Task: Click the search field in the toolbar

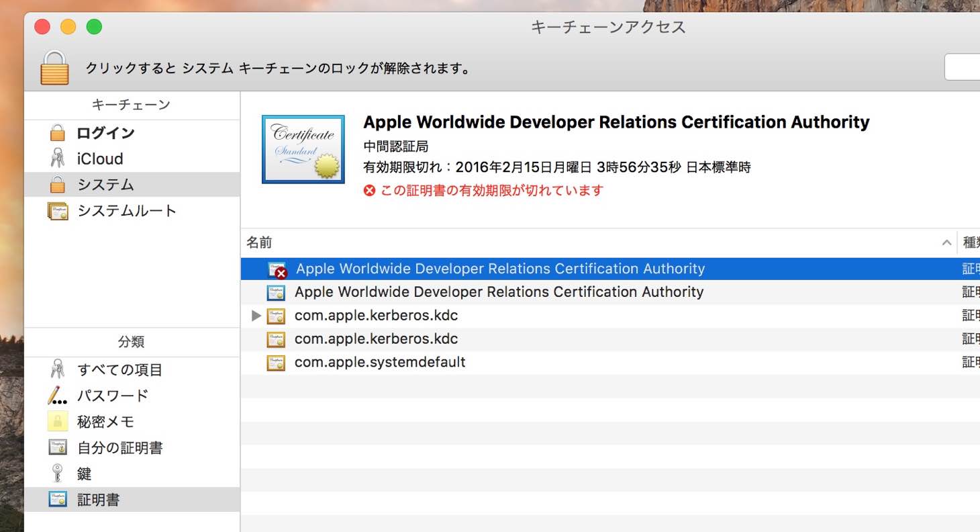Action: point(963,67)
